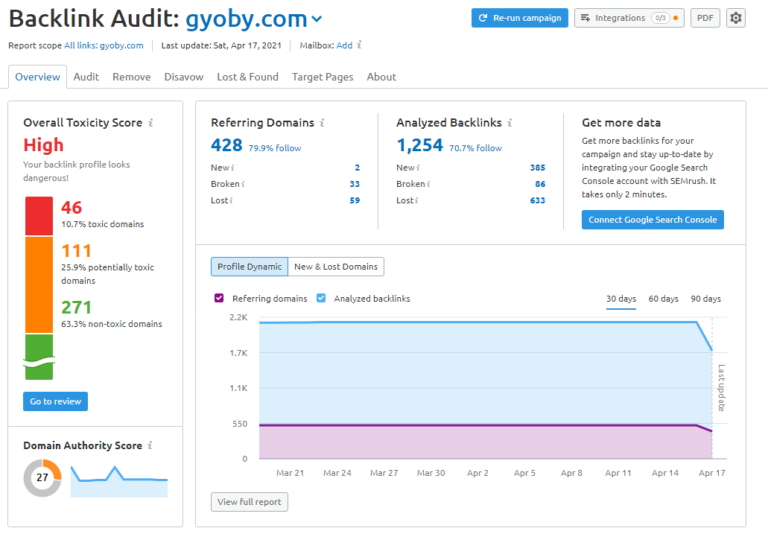Click info icon beside Analyzed Backlinks

[x=509, y=122]
